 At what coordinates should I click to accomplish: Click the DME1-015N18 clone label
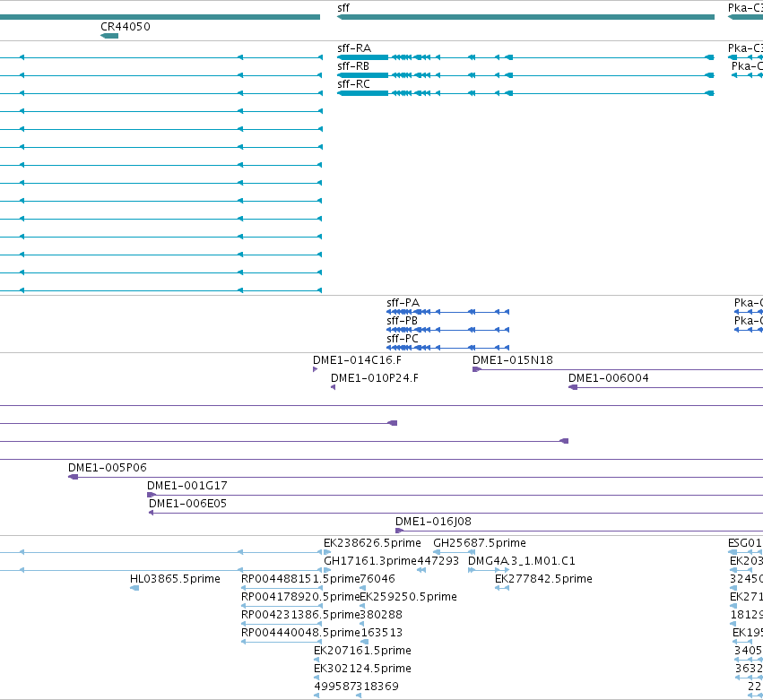point(512,360)
